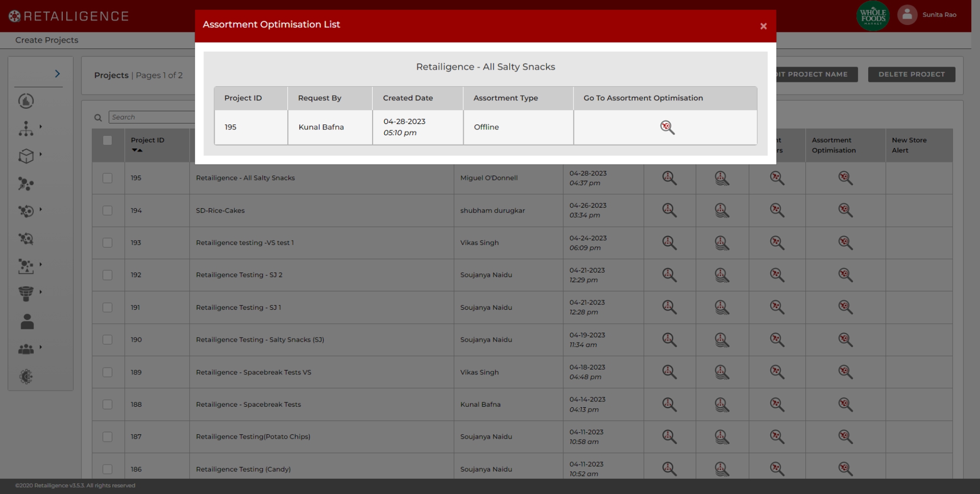Viewport: 980px width, 494px height.
Task: Open the user profile avatar icon
Action: pyautogui.click(x=907, y=15)
